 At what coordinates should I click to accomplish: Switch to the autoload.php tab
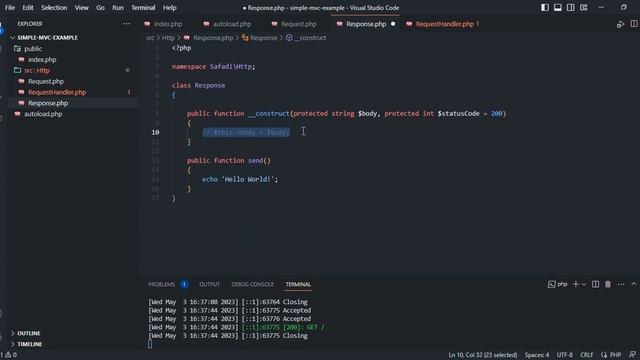coord(232,24)
